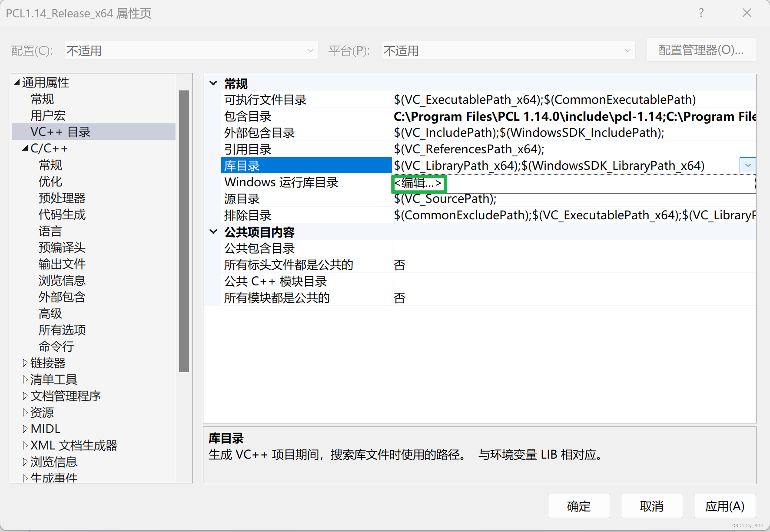The width and height of the screenshot is (770, 532).
Task: Collapse the 公共项目内容 section chevron
Action: pyautogui.click(x=213, y=231)
